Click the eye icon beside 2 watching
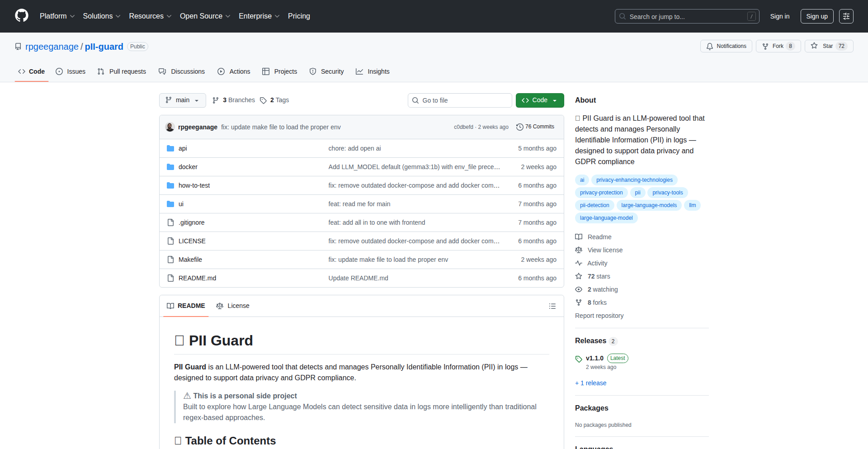This screenshot has height=449, width=868. click(579, 289)
